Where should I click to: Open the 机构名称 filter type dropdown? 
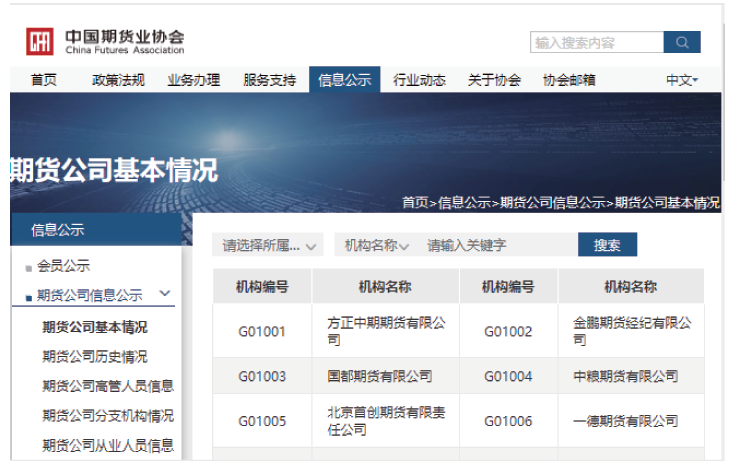point(376,245)
